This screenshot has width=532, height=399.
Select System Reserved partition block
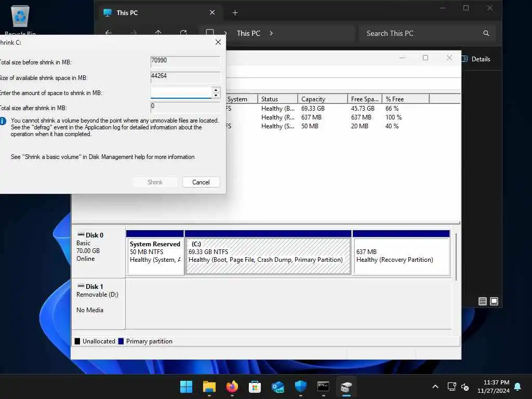pyautogui.click(x=155, y=253)
